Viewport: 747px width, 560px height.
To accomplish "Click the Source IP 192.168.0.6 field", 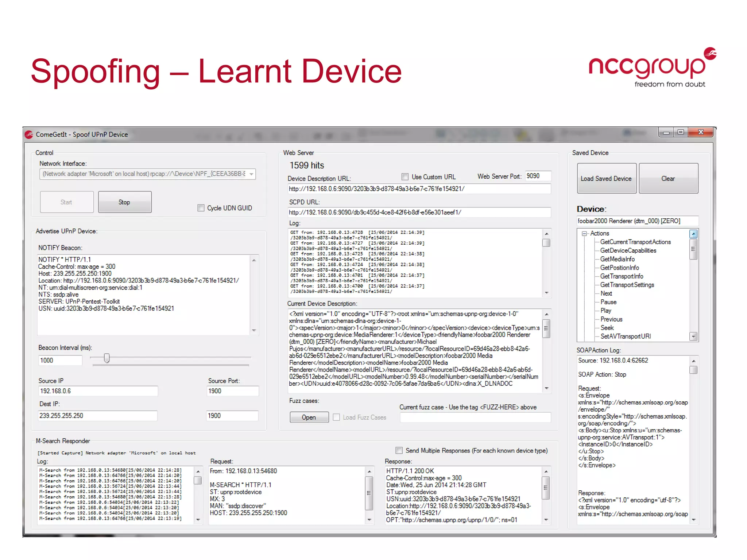I will pos(98,391).
